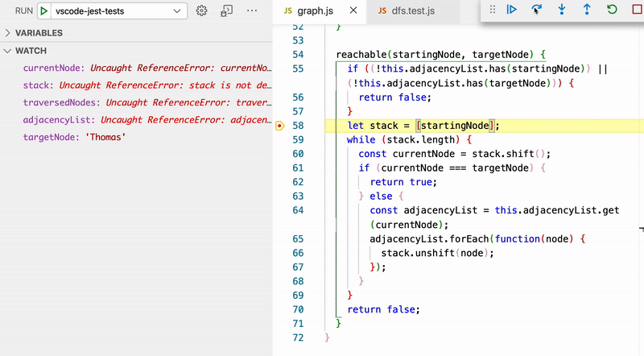Viewport: 644px width, 356px height.
Task: Step out of current function
Action: point(587,10)
